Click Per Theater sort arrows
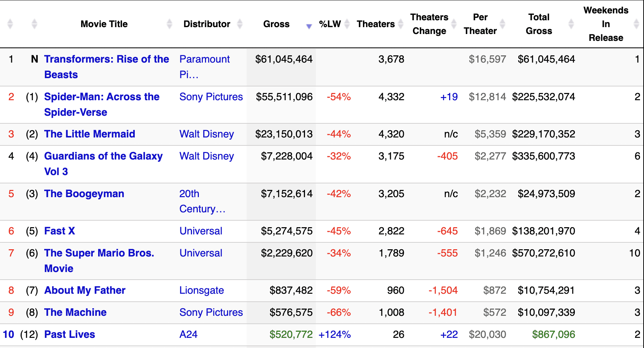The image size is (644, 348). point(502,24)
